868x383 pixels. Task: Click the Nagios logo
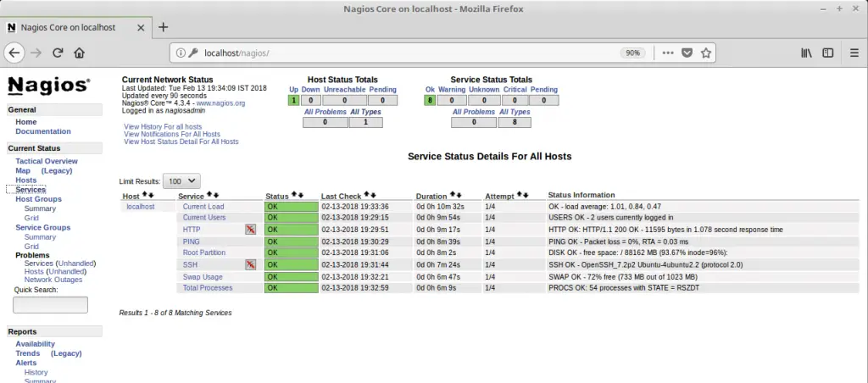point(48,85)
